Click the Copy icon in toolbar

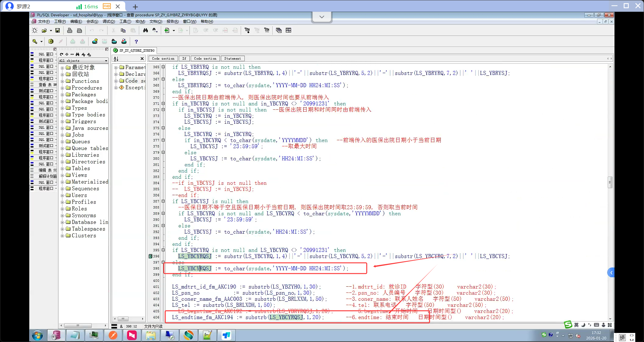click(x=123, y=31)
